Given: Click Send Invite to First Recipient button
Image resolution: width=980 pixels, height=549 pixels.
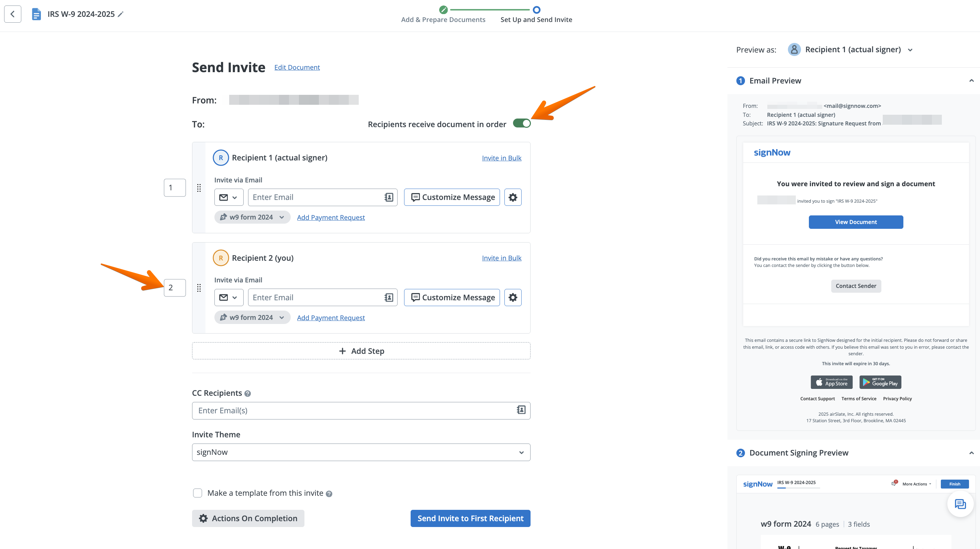Looking at the screenshot, I should click(x=470, y=518).
